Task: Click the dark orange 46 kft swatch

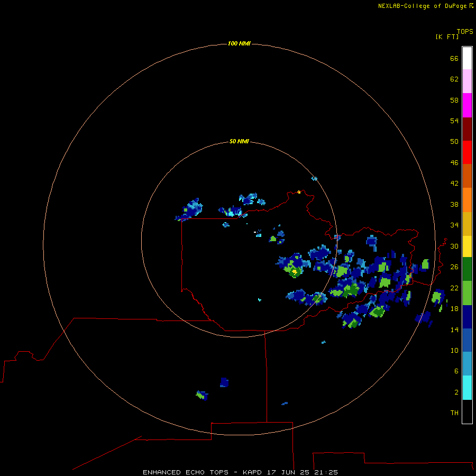Action: 467,176
